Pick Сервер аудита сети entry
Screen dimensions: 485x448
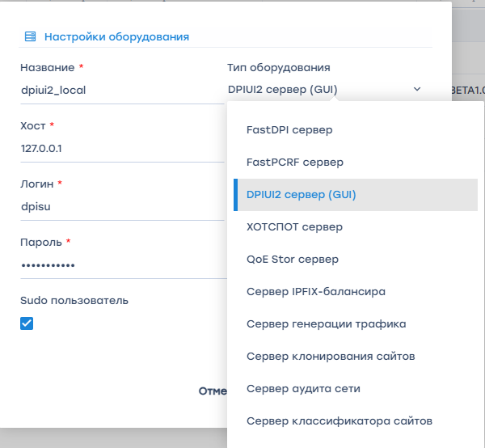tap(303, 388)
